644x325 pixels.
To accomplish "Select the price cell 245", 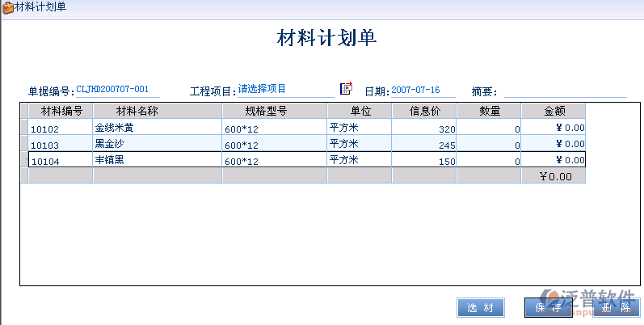I will point(424,143).
